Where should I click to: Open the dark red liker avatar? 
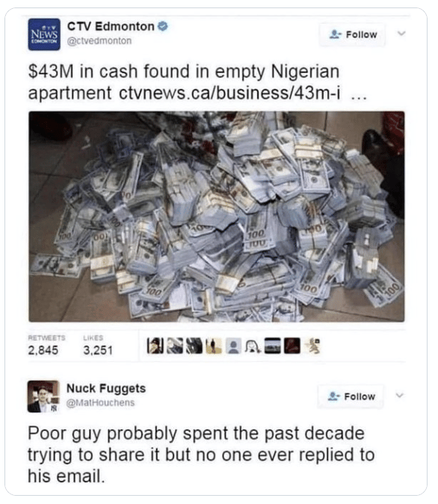292,346
